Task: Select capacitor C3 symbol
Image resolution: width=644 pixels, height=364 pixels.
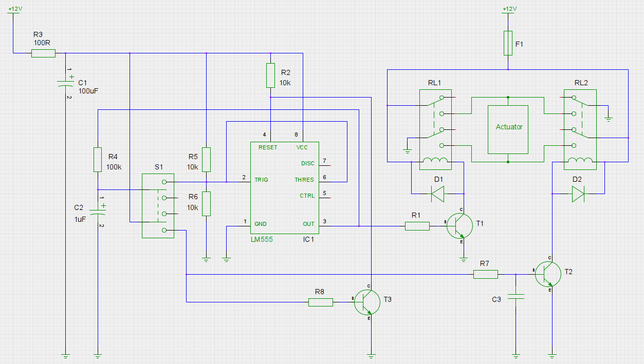Action: 516,297
